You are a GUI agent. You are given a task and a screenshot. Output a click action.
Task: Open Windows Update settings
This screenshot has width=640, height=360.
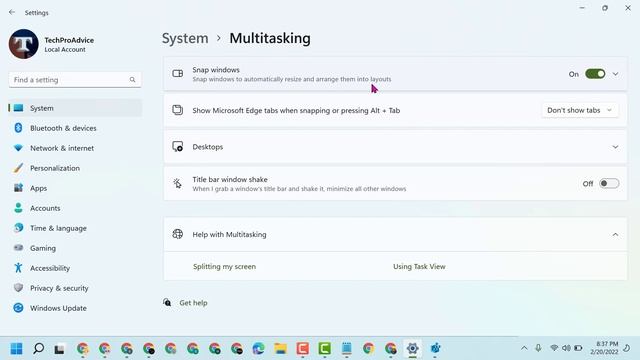click(x=75, y=308)
